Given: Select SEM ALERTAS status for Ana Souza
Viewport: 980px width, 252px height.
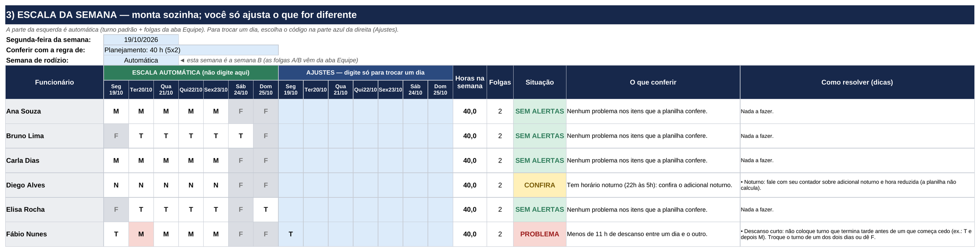Looking at the screenshot, I should tap(539, 111).
